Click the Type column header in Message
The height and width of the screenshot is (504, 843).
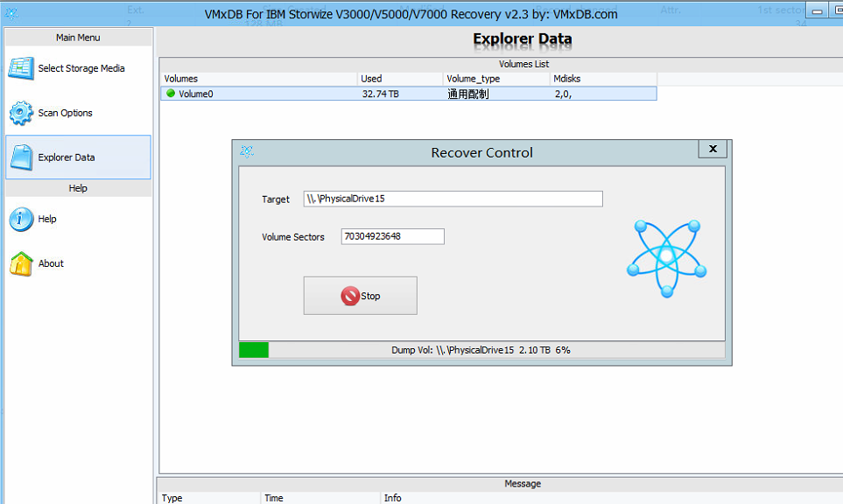(209, 498)
